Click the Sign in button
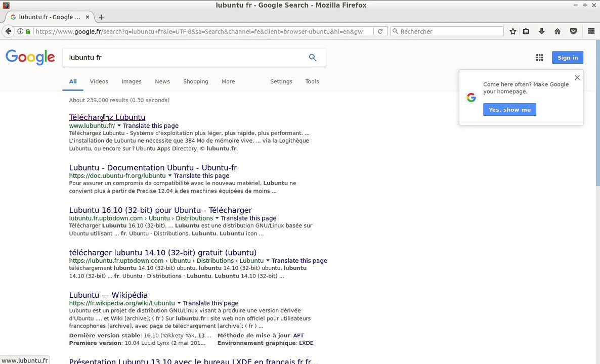The width and height of the screenshot is (600, 364). pyautogui.click(x=568, y=57)
